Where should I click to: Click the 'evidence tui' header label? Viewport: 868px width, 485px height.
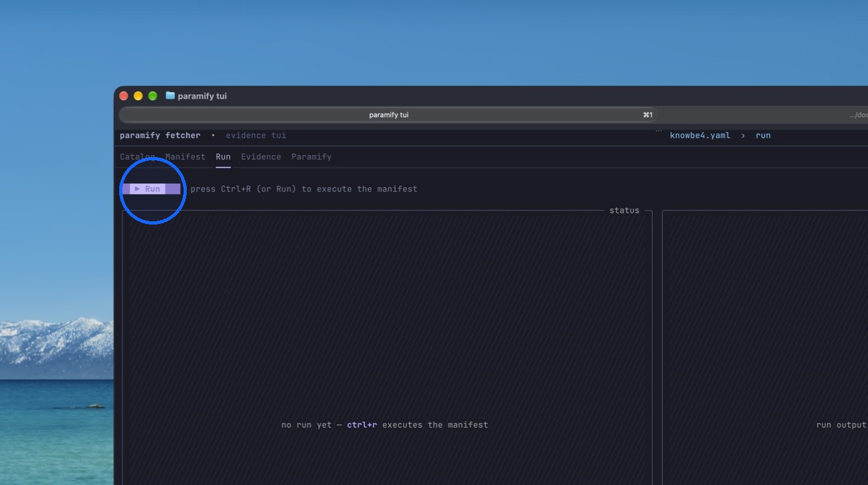(x=256, y=135)
